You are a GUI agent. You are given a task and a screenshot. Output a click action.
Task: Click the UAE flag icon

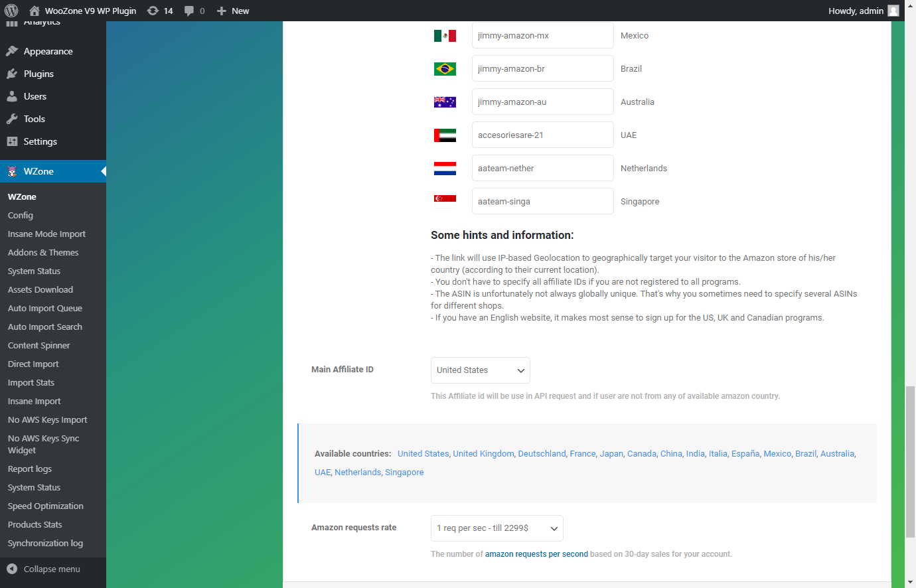point(445,135)
